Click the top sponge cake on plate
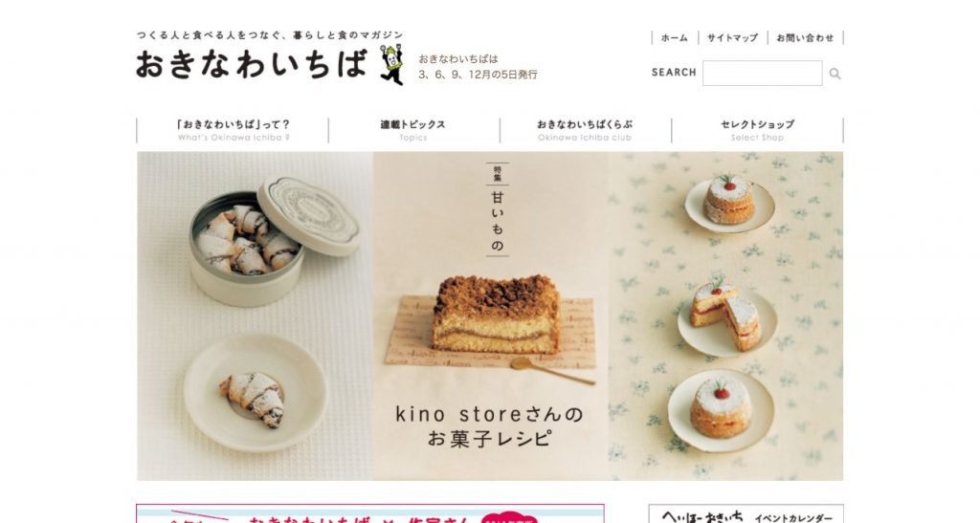980x523 pixels. tap(729, 201)
